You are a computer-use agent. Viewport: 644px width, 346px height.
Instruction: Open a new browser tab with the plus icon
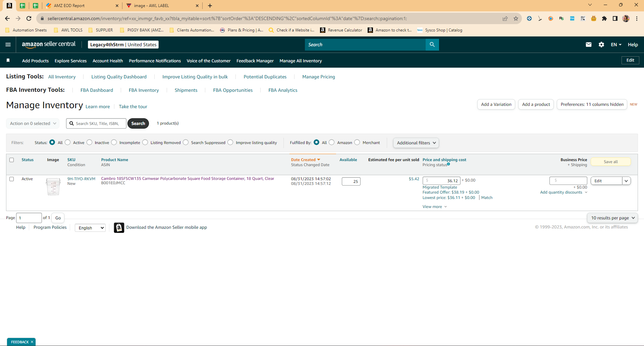[210, 6]
